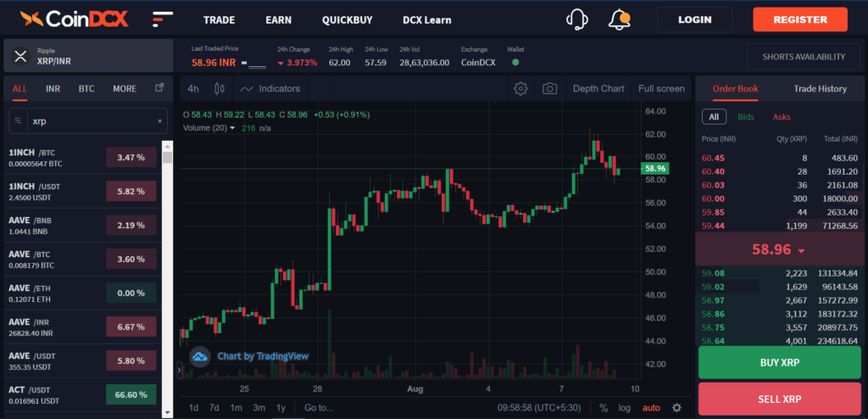The height and width of the screenshot is (419, 868).
Task: Show only Bids in order book
Action: pos(746,117)
